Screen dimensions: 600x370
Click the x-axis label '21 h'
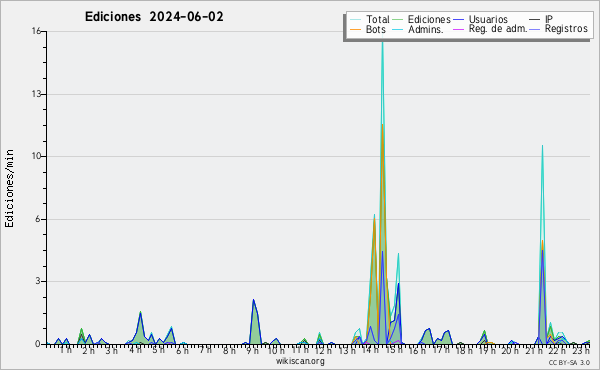pyautogui.click(x=534, y=350)
